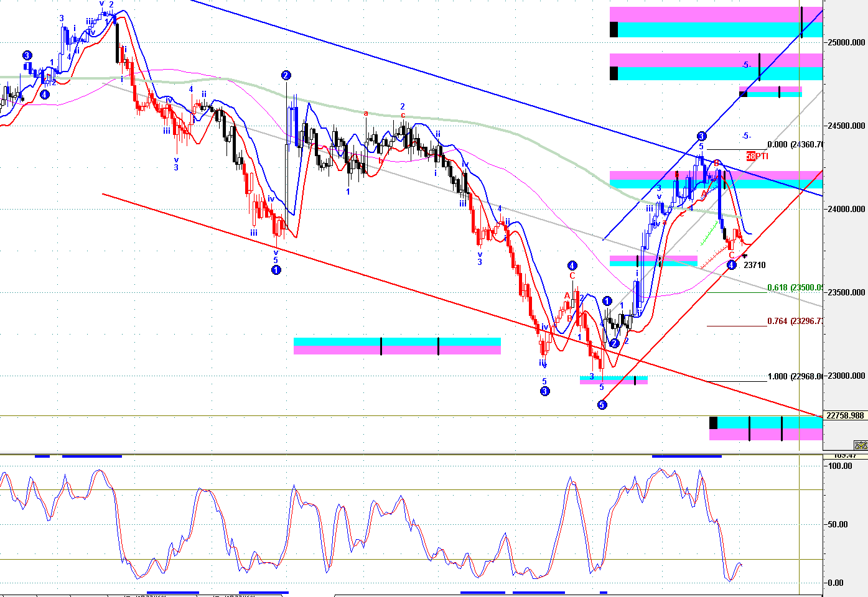The image size is (868, 597).
Task: Click black square handle of lowest target box
Action: [713, 423]
